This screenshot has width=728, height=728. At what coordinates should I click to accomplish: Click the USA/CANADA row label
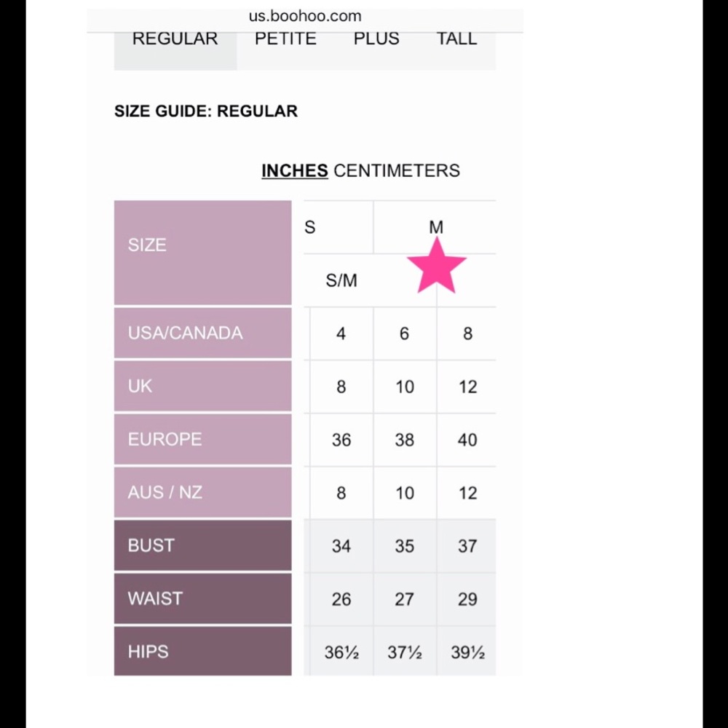click(x=203, y=333)
